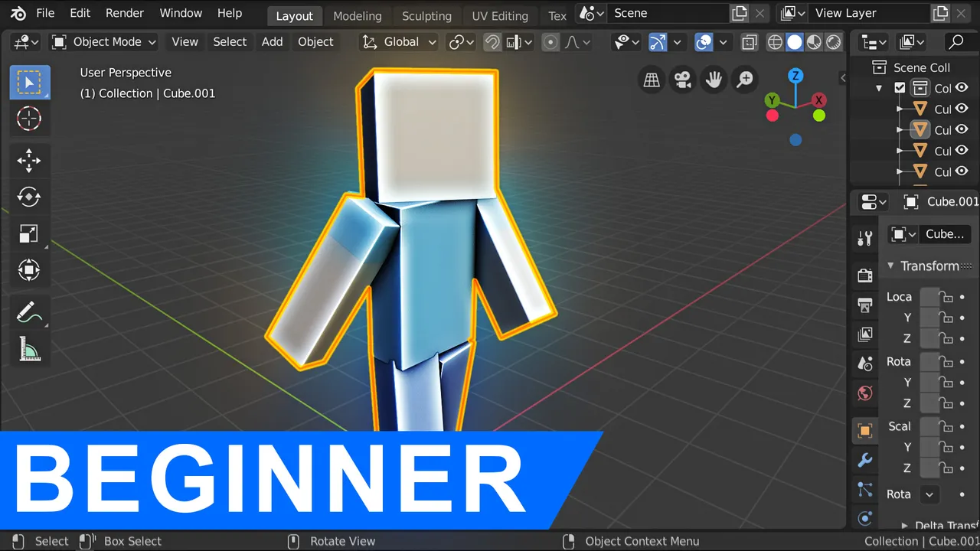Viewport: 980px width, 551px height.
Task: Open Modifier properties wrench tab
Action: click(x=865, y=460)
